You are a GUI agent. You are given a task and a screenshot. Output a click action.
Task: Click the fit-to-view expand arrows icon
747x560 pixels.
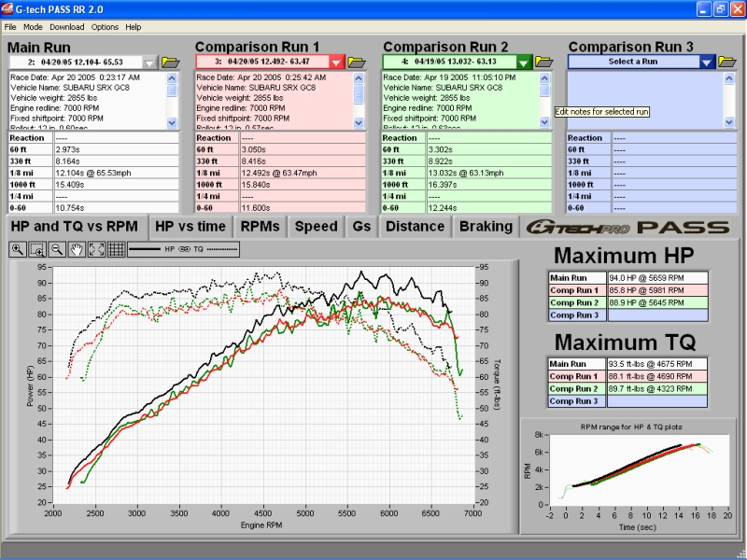96,249
